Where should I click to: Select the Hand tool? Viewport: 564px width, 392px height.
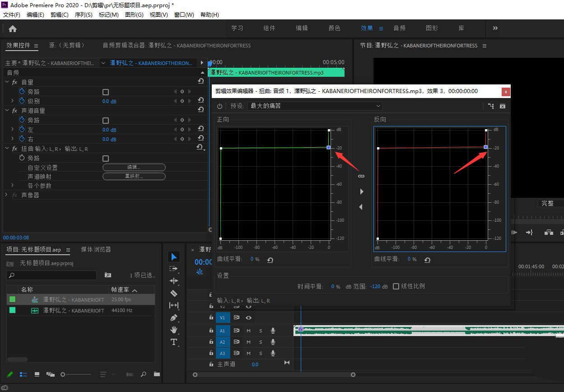[x=174, y=330]
